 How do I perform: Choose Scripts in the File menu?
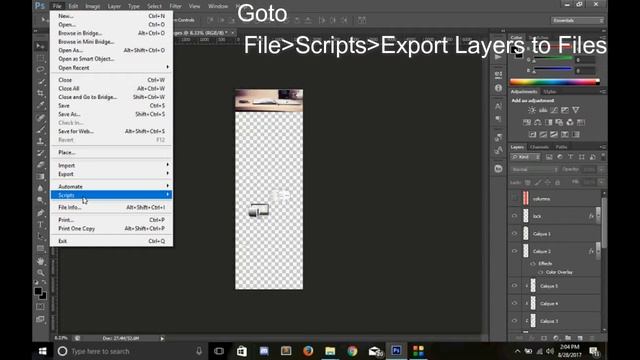pyautogui.click(x=111, y=195)
